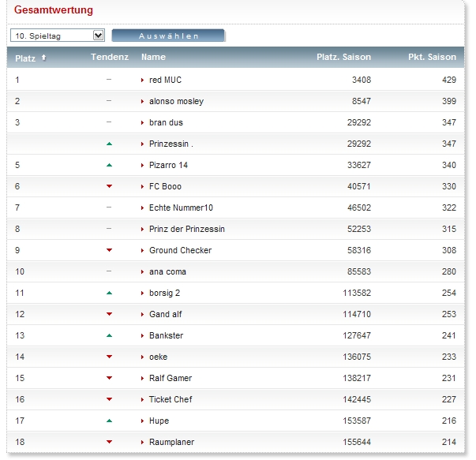Open the red MUC team link
This screenshot has height=460, width=476.
(x=165, y=80)
